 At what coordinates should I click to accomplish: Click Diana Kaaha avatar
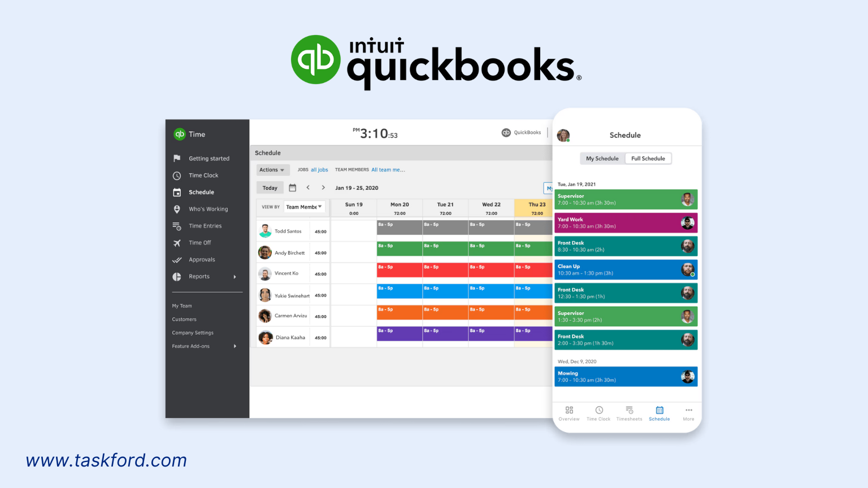coord(265,338)
